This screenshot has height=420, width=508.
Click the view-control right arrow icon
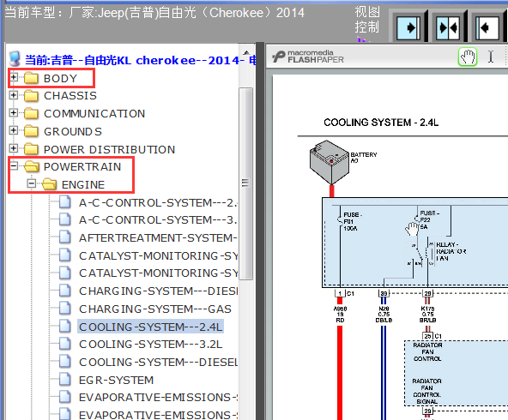tap(408, 27)
